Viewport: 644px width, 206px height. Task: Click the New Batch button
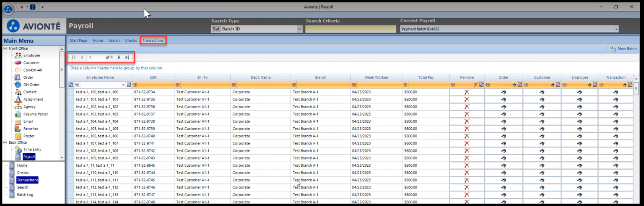[623, 49]
